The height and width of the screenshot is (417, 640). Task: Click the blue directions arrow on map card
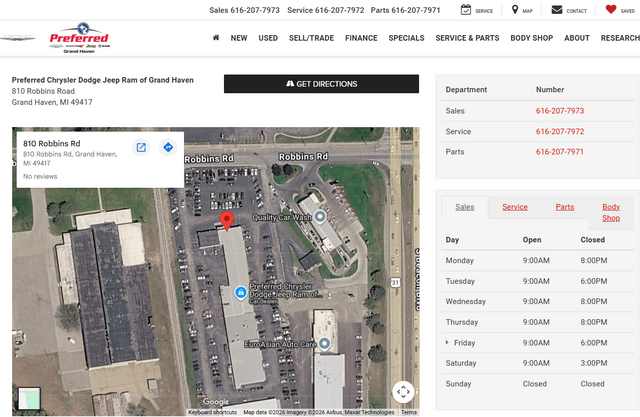point(168,148)
